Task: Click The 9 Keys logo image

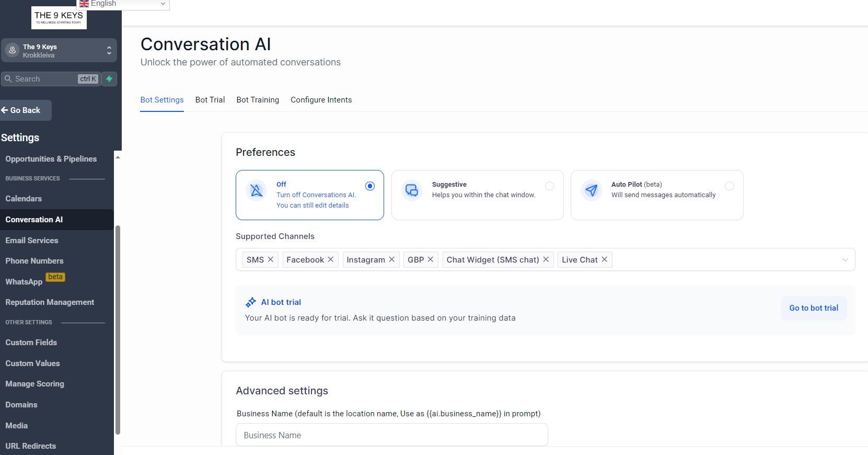Action: (x=59, y=17)
